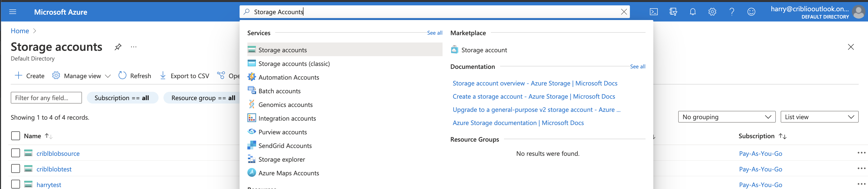Screen dimensions: 868x189
Task: Open the Help question mark icon
Action: (x=732, y=12)
